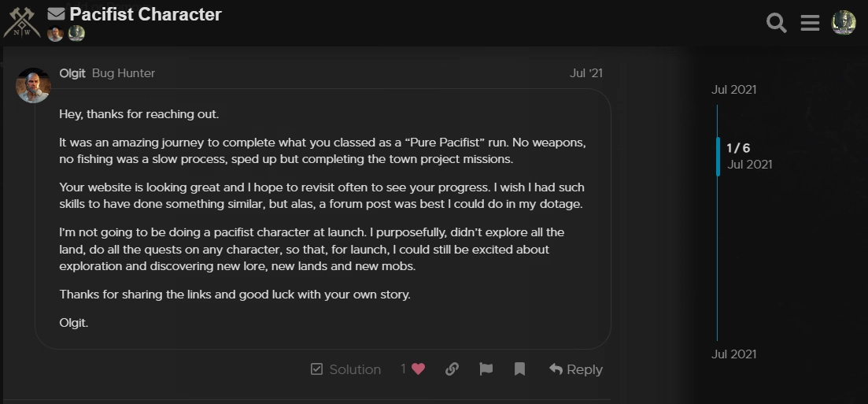Open second participant avatar under title
Image resolution: width=868 pixels, height=404 pixels.
(76, 33)
